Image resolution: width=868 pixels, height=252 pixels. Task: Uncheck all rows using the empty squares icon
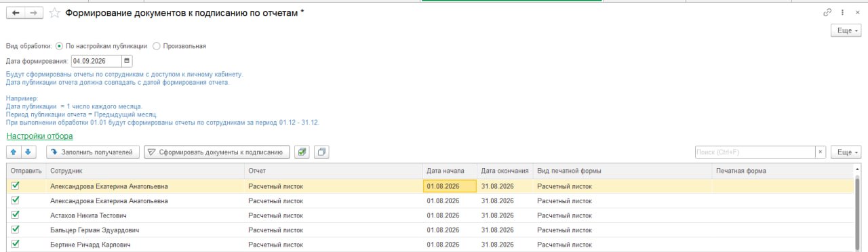[321, 152]
